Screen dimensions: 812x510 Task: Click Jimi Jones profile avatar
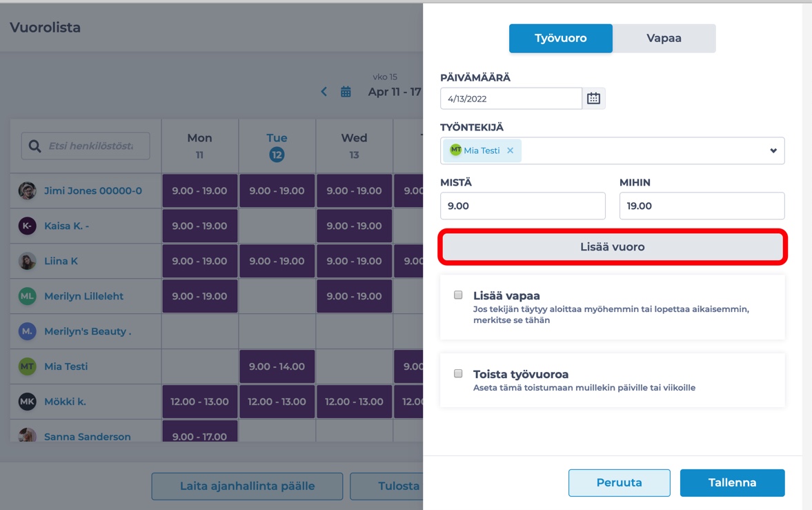pyautogui.click(x=27, y=191)
